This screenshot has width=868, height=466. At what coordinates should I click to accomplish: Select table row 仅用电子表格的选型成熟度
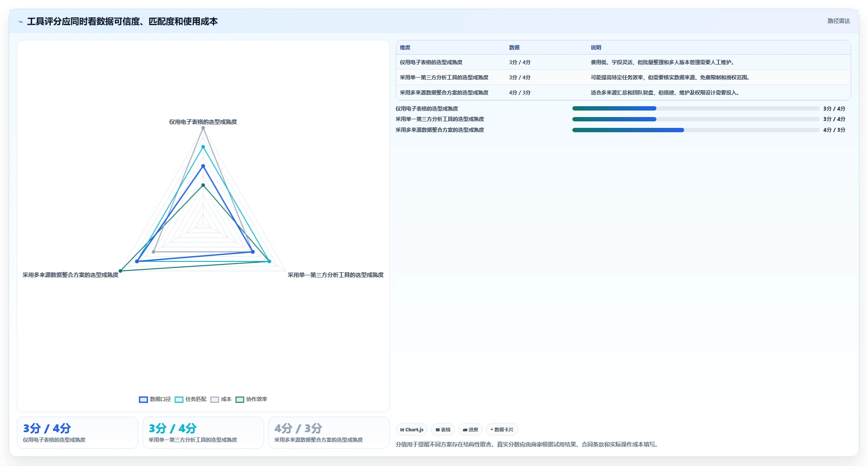623,62
